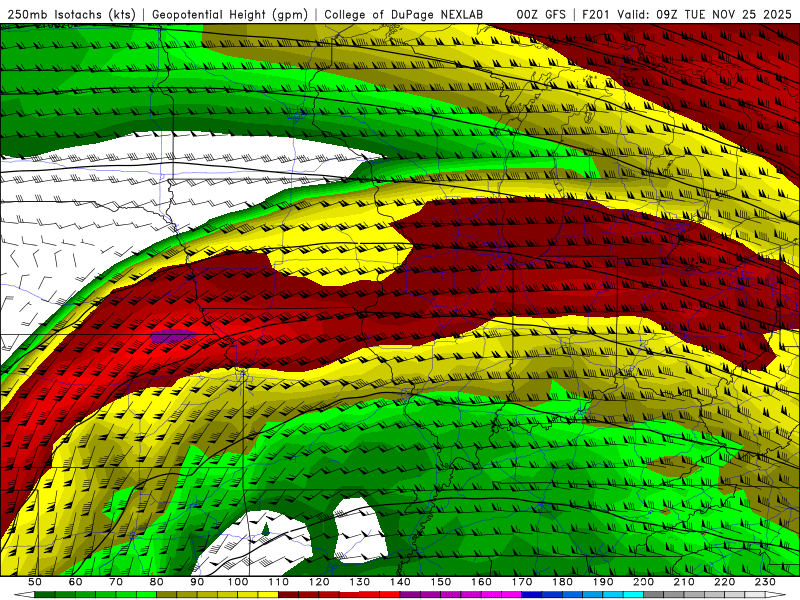Click the '250mb Isotachs (kts)' title text

[71, 15]
